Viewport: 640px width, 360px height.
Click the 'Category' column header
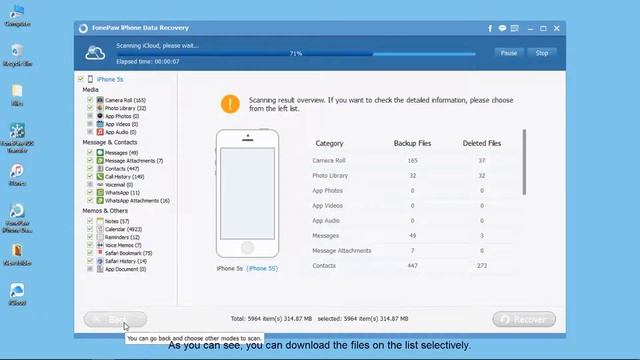329,143
